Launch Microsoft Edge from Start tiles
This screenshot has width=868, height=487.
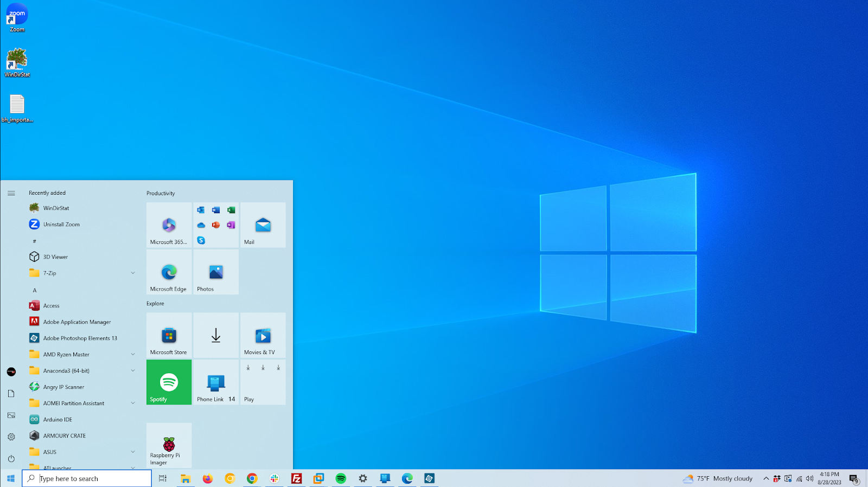coord(169,272)
